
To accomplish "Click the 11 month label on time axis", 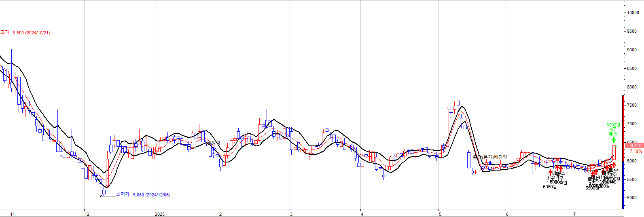I will 13,214.
